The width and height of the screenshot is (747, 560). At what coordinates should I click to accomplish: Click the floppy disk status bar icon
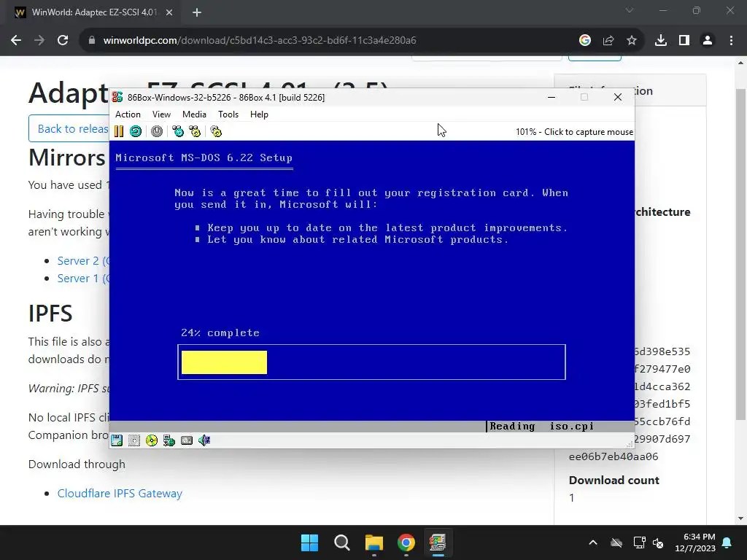pyautogui.click(x=117, y=440)
